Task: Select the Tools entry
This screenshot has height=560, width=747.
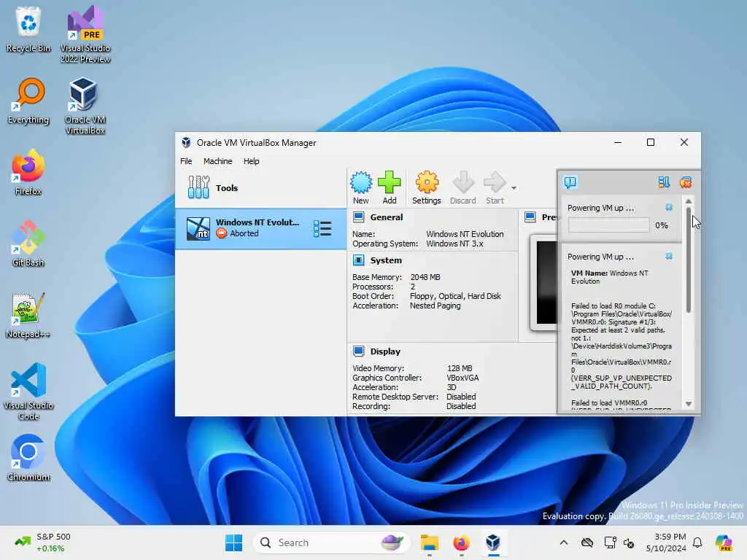Action: pos(260,187)
